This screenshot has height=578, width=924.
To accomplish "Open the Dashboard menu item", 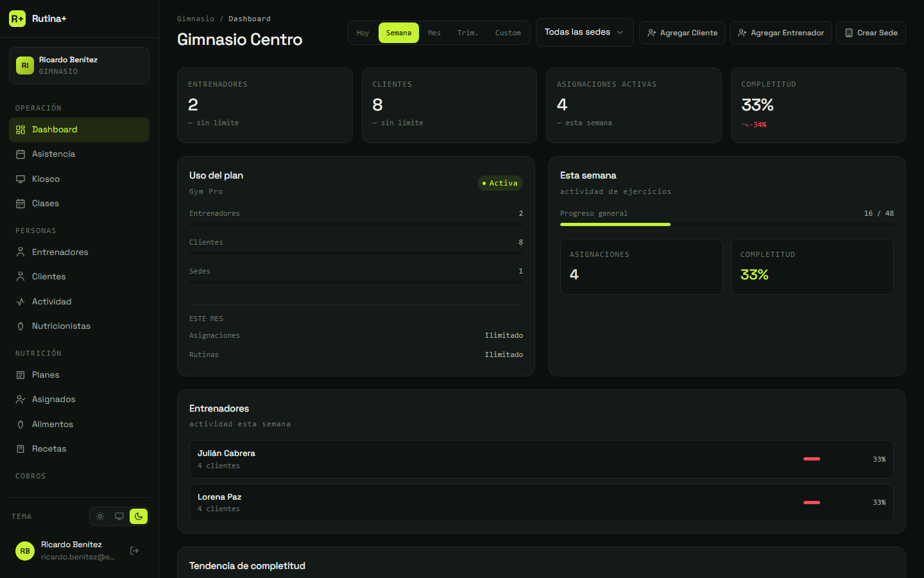I will point(79,130).
